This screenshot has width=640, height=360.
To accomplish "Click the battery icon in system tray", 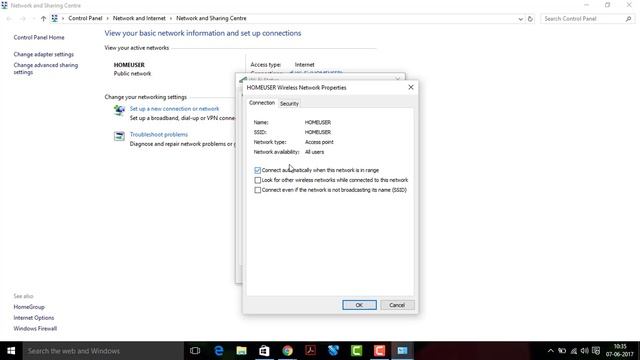I will (x=562, y=351).
